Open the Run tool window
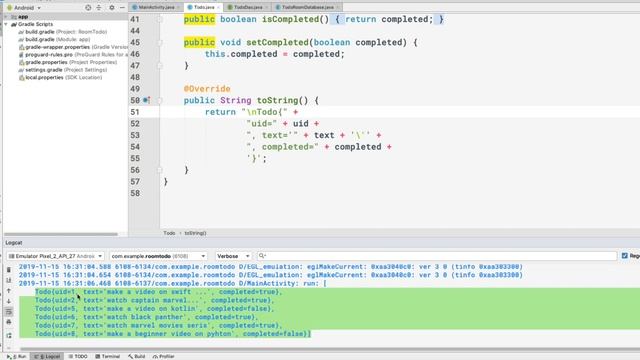The width and height of the screenshot is (640, 360). [17, 356]
